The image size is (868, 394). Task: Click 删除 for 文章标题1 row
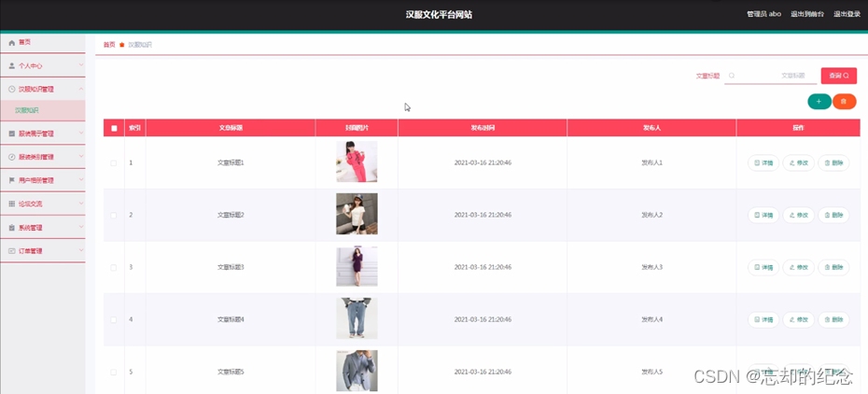(x=833, y=162)
